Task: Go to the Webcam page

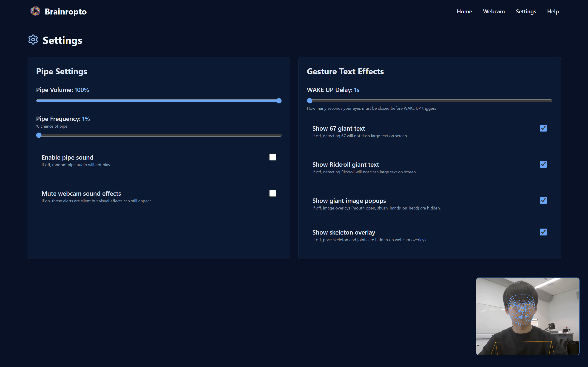Action: [494, 11]
